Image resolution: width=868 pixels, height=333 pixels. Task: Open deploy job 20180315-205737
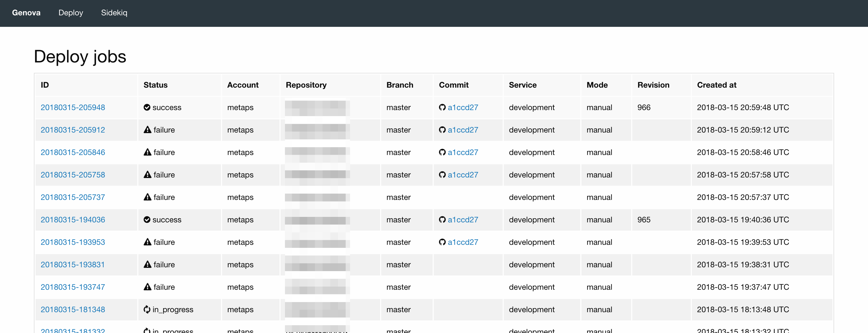[x=73, y=197]
